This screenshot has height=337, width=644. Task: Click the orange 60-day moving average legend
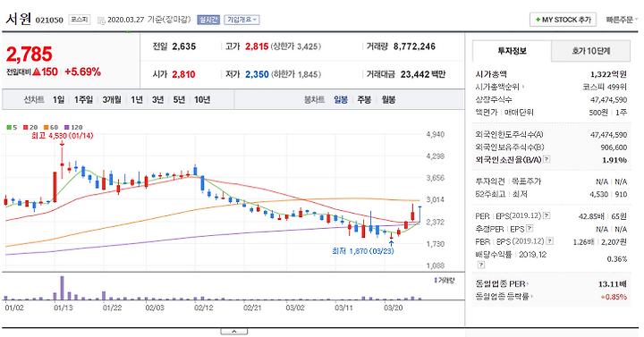51,127
